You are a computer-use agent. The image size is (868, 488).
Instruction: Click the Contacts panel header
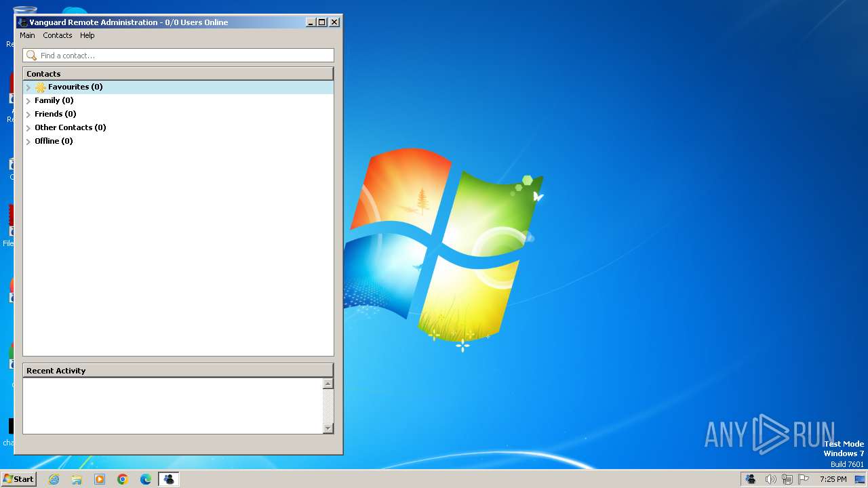(x=178, y=73)
